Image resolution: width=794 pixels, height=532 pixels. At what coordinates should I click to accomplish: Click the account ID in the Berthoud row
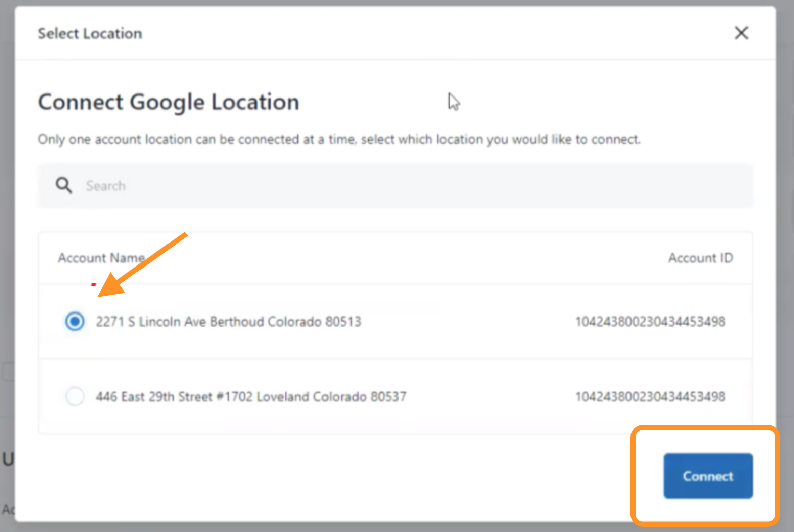650,322
